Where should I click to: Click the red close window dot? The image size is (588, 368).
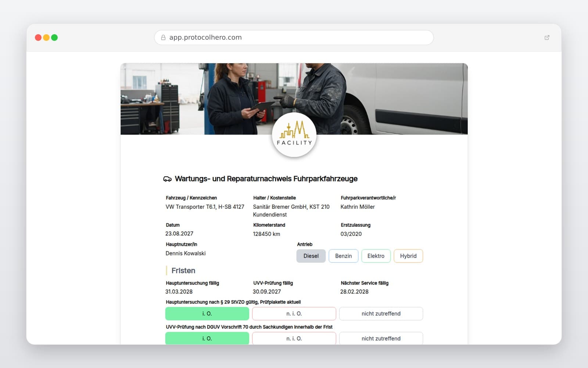tap(38, 38)
